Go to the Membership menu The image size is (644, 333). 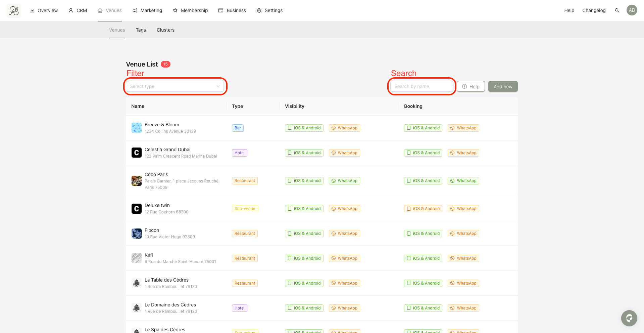click(x=190, y=10)
